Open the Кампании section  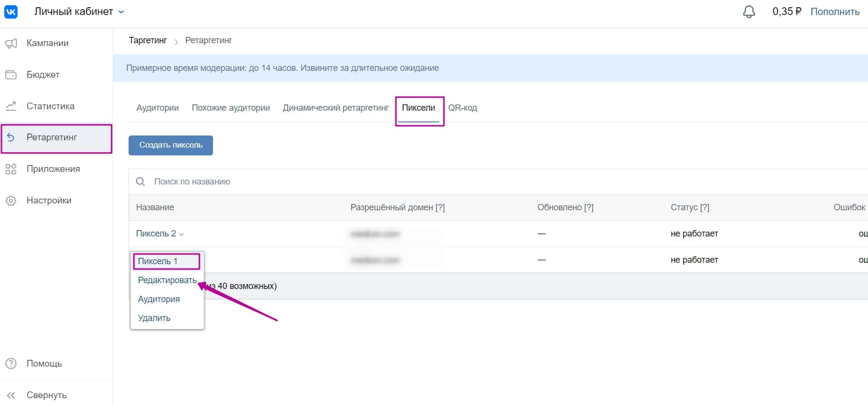[48, 43]
